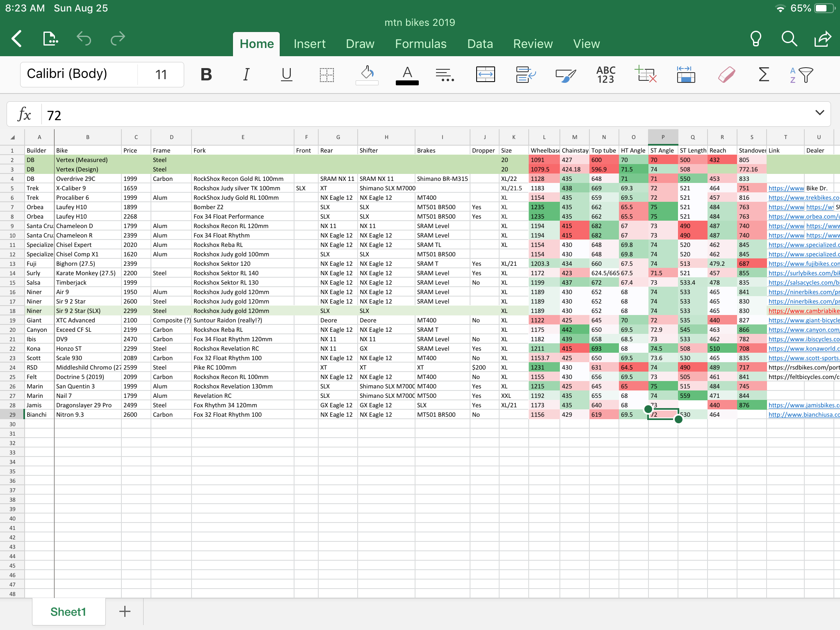840x630 pixels.
Task: Switch to the Formulas tab
Action: [x=421, y=44]
